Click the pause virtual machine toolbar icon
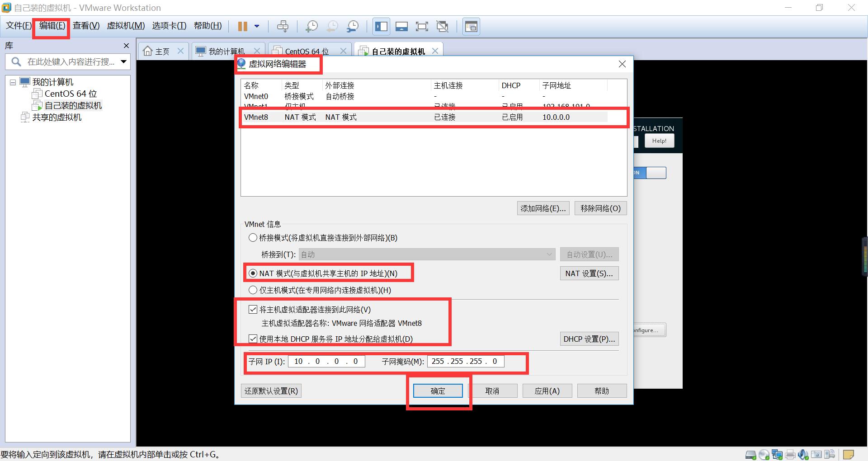 point(243,26)
